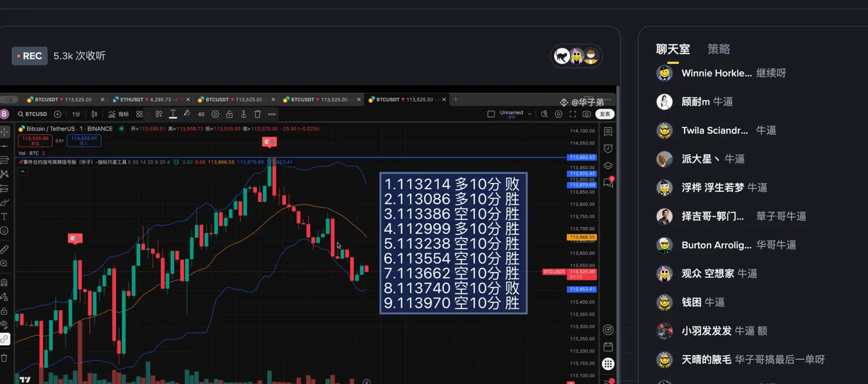Remove drawings with left sidebar trash icon

(4, 358)
